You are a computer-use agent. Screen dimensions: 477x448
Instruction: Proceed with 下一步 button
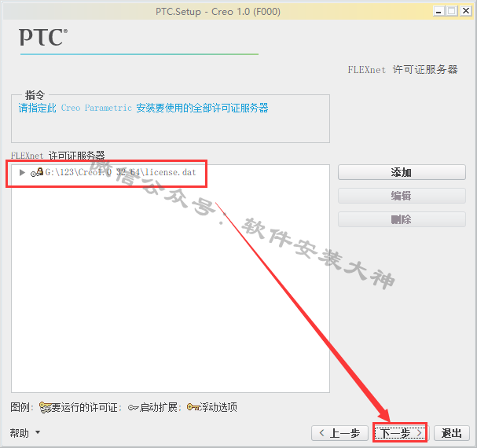click(400, 433)
